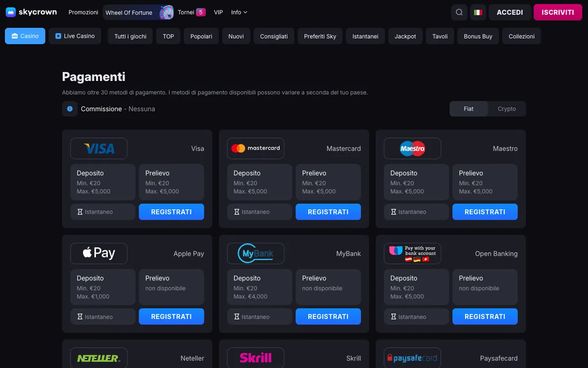Image resolution: width=588 pixels, height=368 pixels.
Task: Click the Apple Pay logo
Action: 99,253
